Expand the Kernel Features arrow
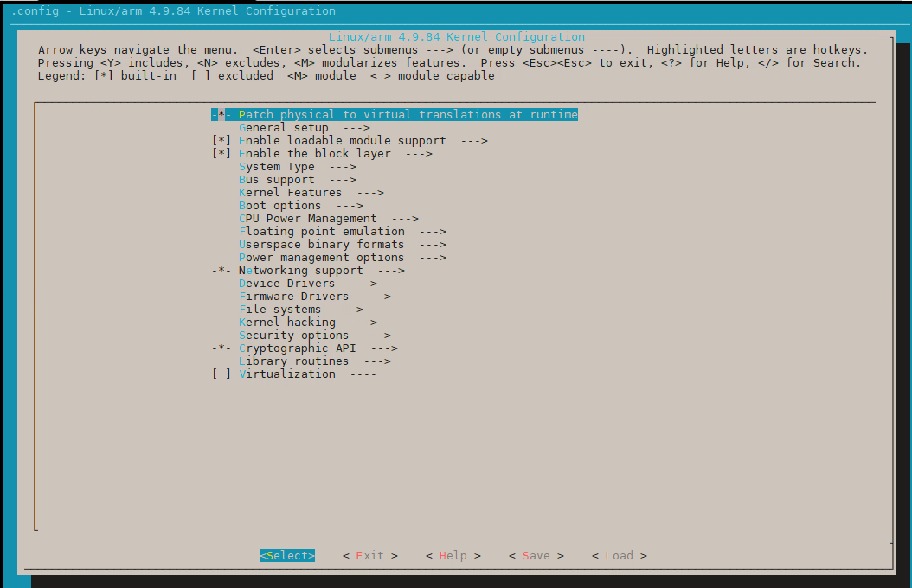The image size is (912, 588). [370, 193]
